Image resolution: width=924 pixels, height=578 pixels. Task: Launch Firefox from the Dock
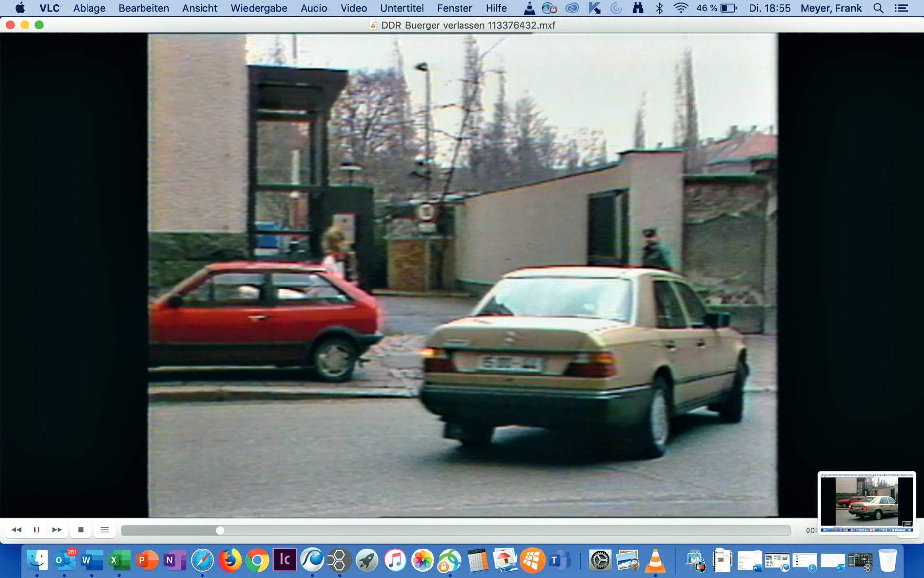230,560
